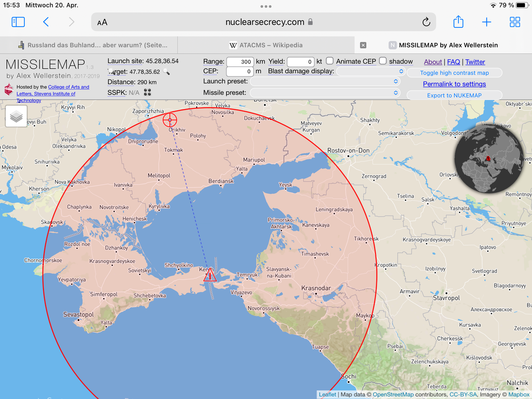Open the Missile preset dropdown
Screen dimensions: 532x399
325,93
